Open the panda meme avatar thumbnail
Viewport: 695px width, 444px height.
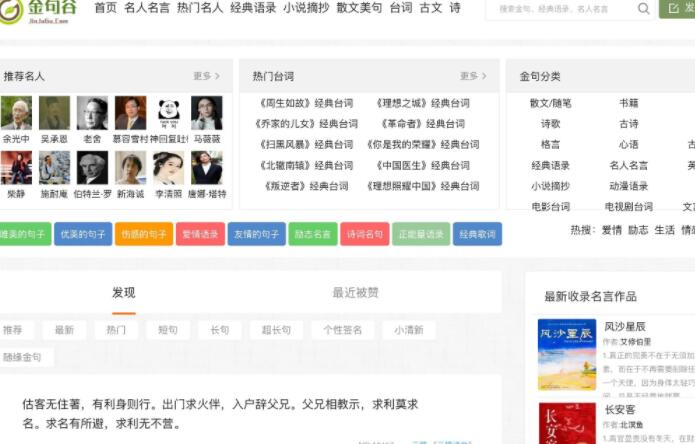tap(168, 113)
